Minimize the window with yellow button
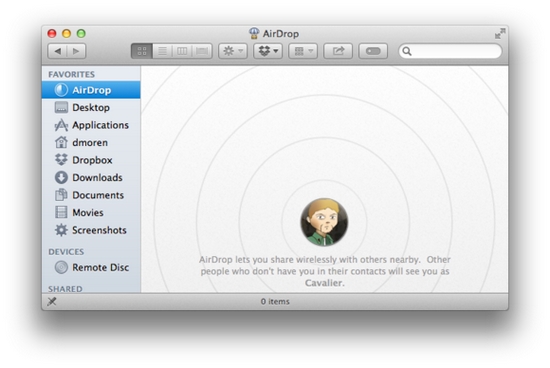Viewport: 550px width, 368px height. pyautogui.click(x=67, y=33)
